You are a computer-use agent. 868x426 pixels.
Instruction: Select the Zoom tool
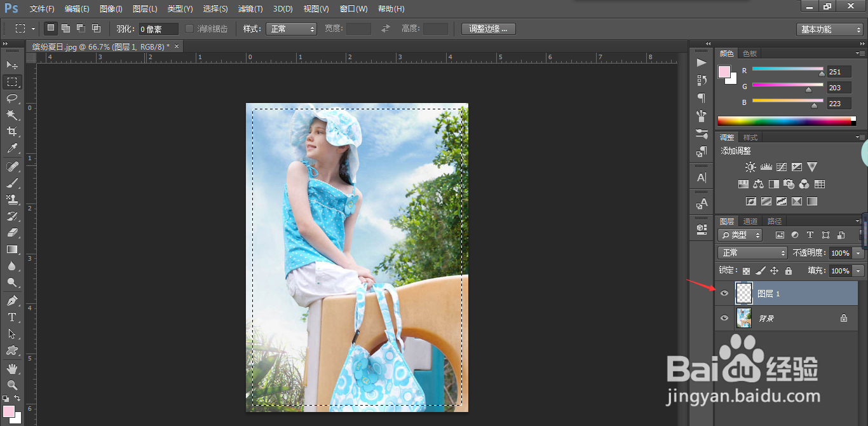point(11,385)
